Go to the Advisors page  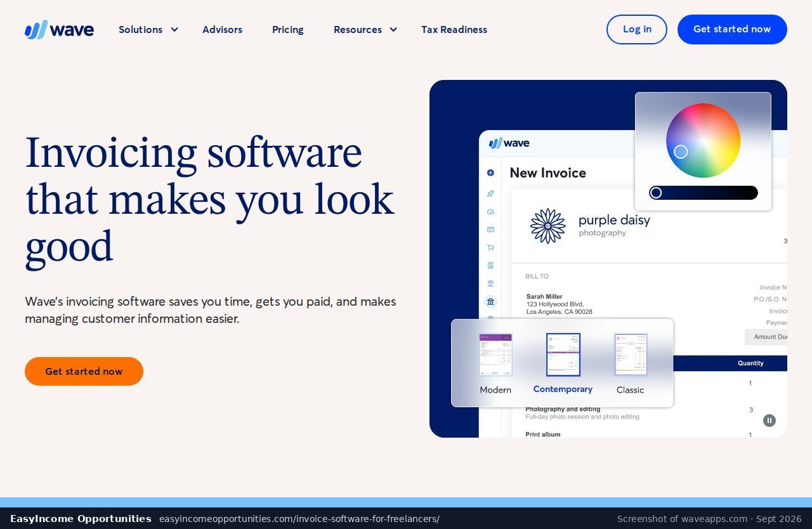pyautogui.click(x=222, y=29)
